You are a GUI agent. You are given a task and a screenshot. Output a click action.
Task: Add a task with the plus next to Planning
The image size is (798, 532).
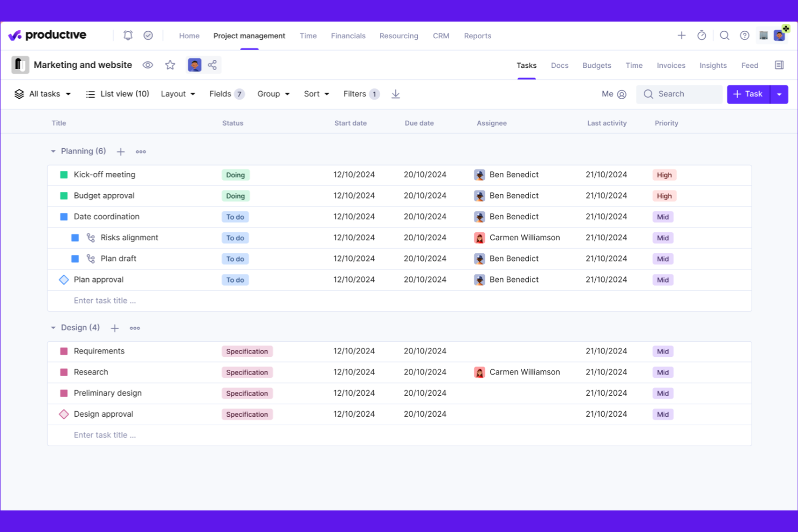[x=120, y=151]
